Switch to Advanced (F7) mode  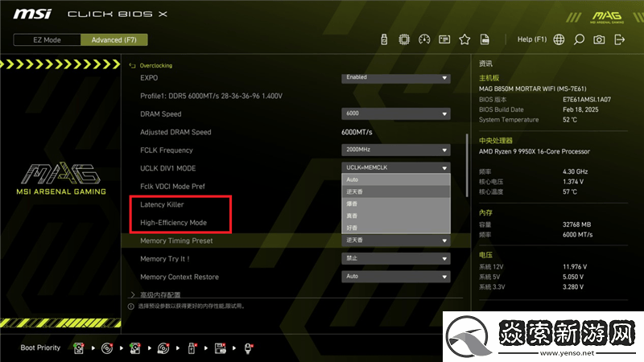pos(114,39)
